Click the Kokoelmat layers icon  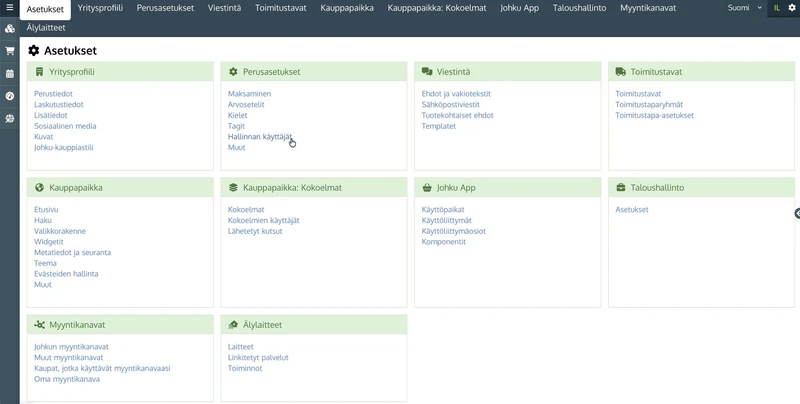tap(233, 187)
